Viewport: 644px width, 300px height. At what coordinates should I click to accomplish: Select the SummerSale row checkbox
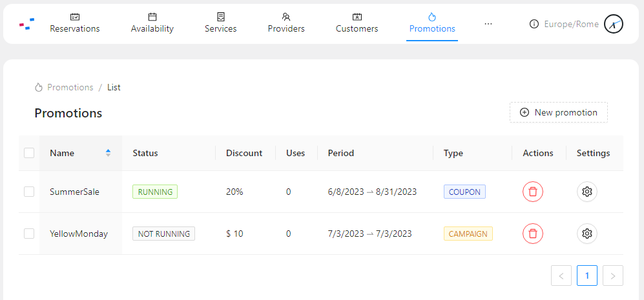[29, 192]
